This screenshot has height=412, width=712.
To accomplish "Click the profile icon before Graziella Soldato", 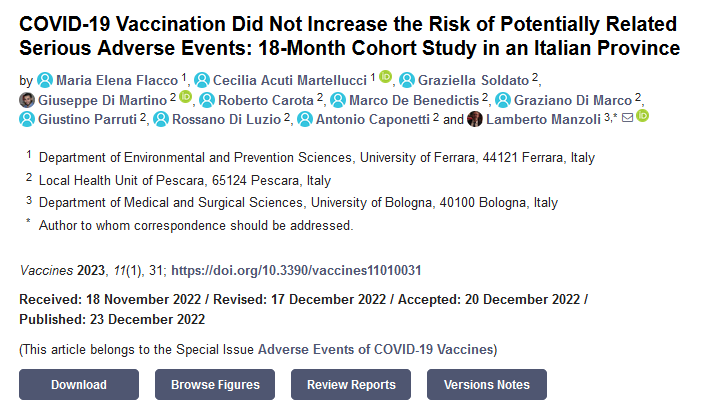I will click(x=407, y=80).
